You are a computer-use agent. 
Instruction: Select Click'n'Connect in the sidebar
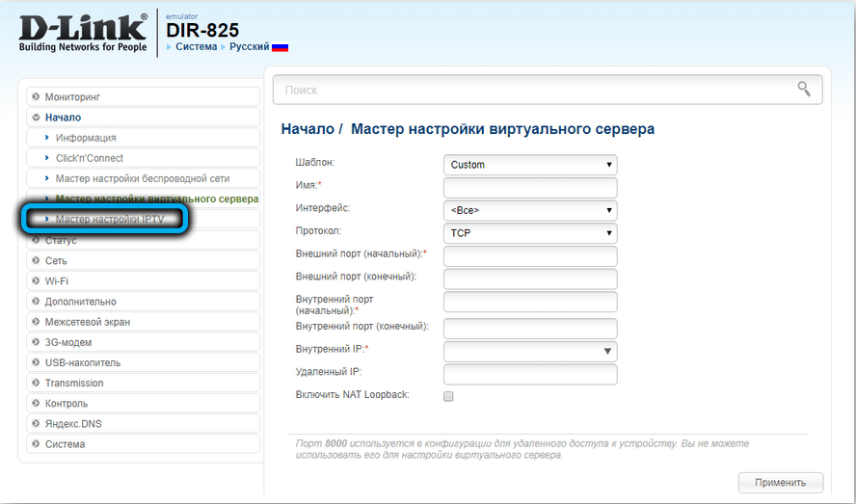pos(90,158)
